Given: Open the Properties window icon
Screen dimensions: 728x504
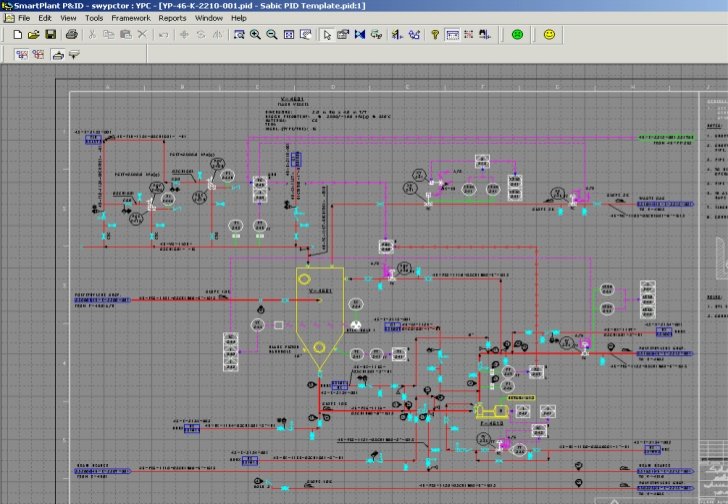Looking at the screenshot, I should pyautogui.click(x=343, y=34).
